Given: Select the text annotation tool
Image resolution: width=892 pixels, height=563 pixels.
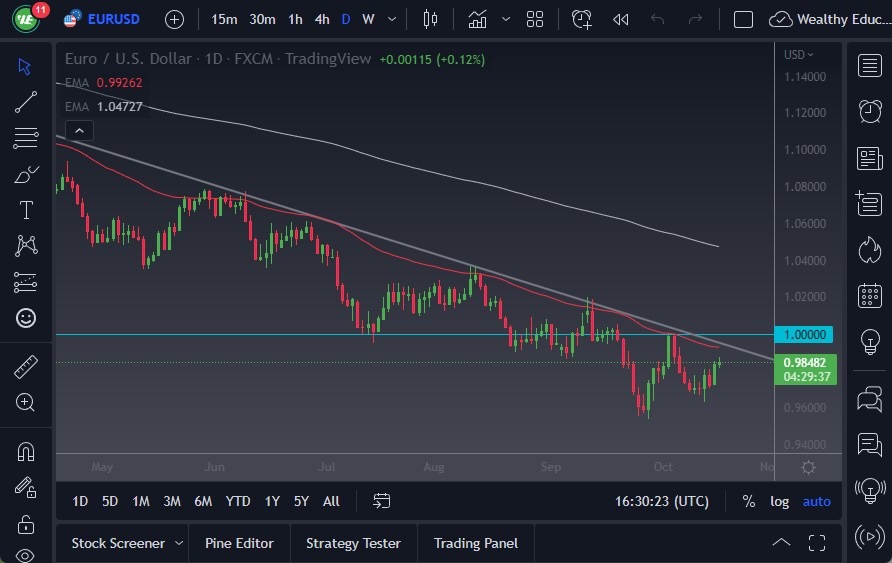Looking at the screenshot, I should [26, 209].
